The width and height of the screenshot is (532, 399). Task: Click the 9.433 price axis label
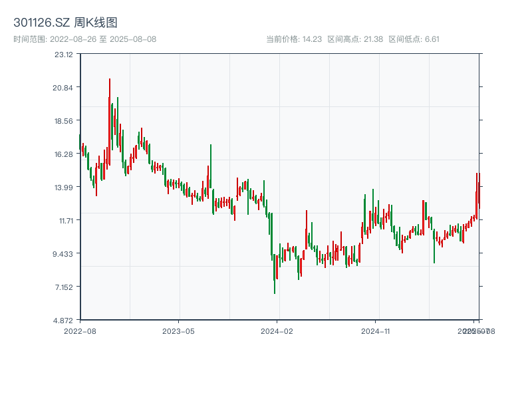click(64, 253)
